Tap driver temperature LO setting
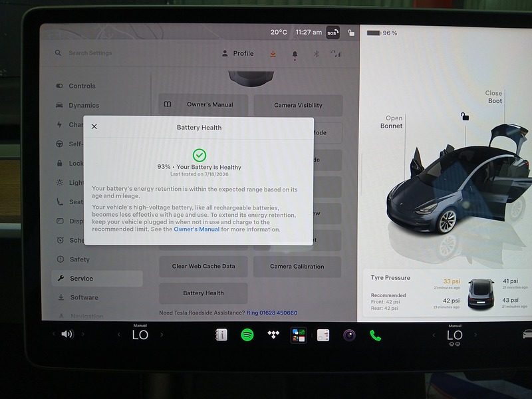Screen dimensions: 532x399 click(x=140, y=335)
